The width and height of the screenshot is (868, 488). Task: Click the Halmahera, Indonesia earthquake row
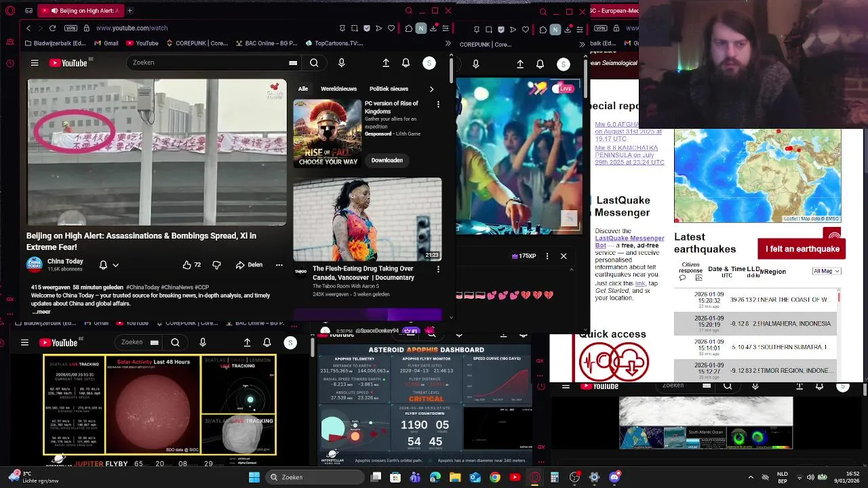756,323
